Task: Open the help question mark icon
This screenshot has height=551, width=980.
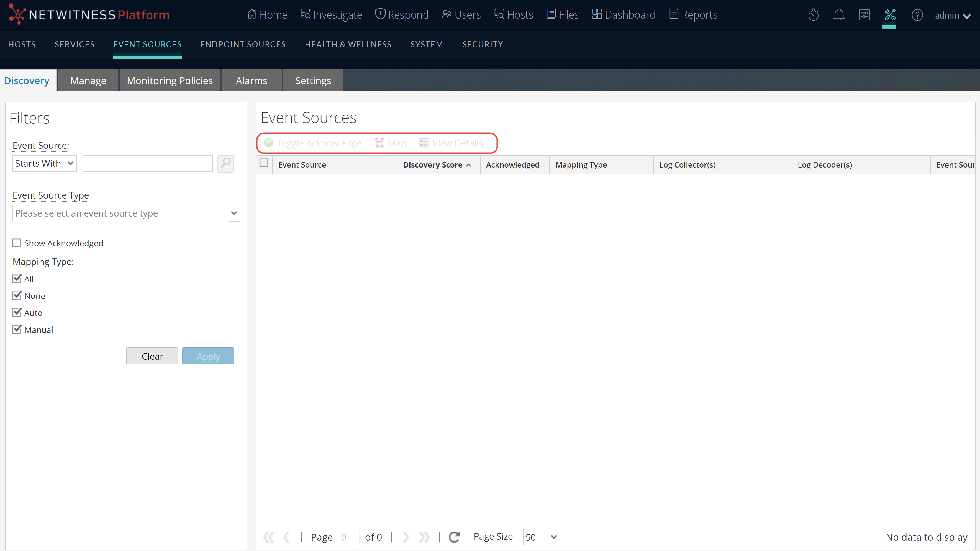Action: click(x=917, y=15)
